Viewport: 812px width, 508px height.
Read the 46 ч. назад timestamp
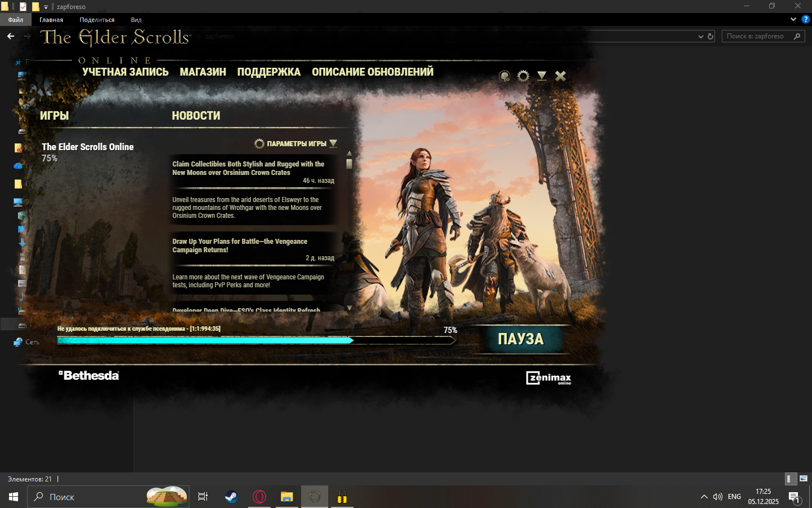point(319,181)
